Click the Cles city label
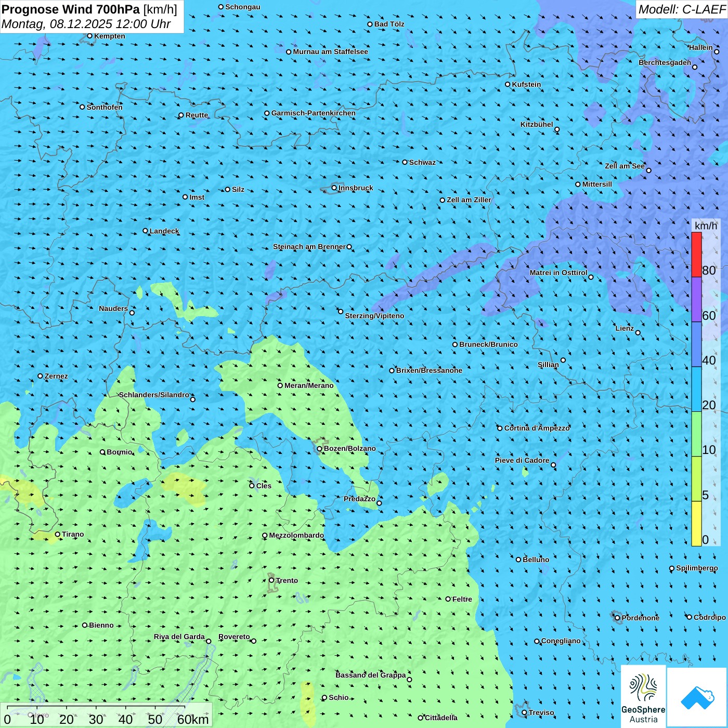The width and height of the screenshot is (728, 728). (x=264, y=486)
